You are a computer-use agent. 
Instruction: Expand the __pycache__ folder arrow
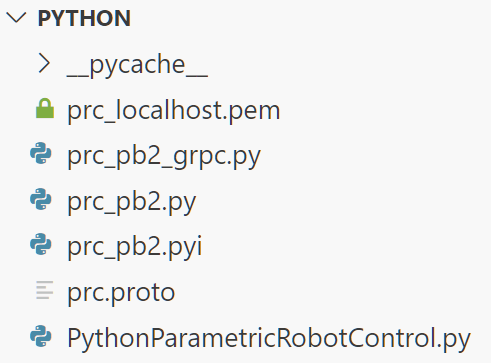pos(44,63)
